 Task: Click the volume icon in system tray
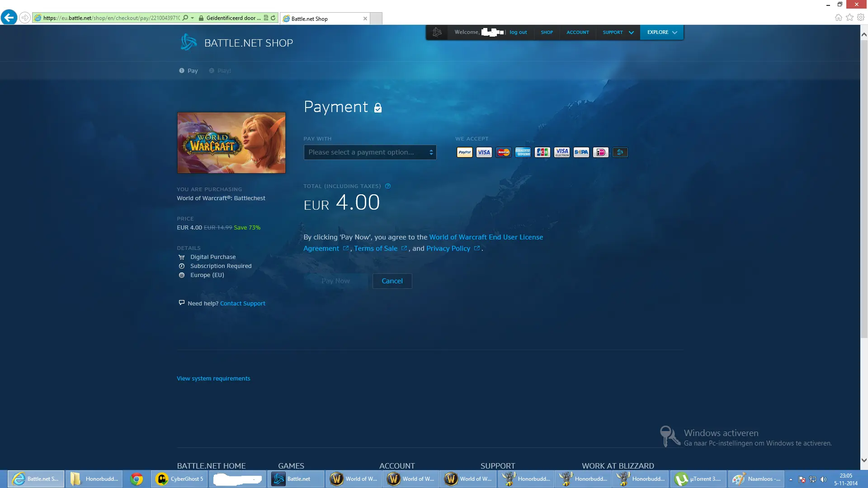[823, 479]
